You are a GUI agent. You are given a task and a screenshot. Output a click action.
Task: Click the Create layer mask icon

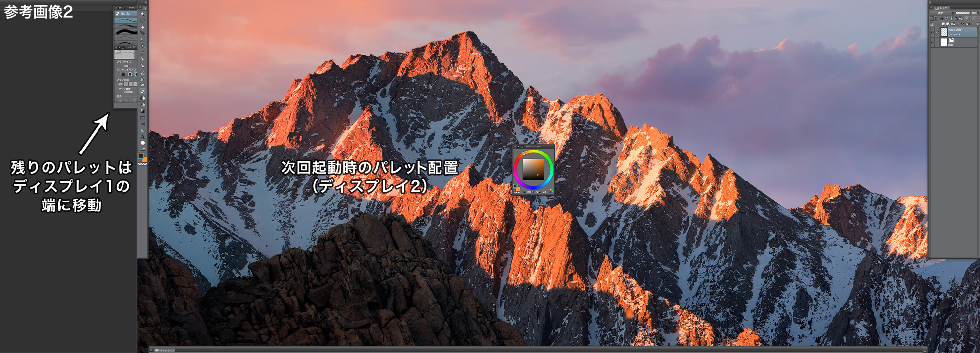pyautogui.click(x=968, y=24)
